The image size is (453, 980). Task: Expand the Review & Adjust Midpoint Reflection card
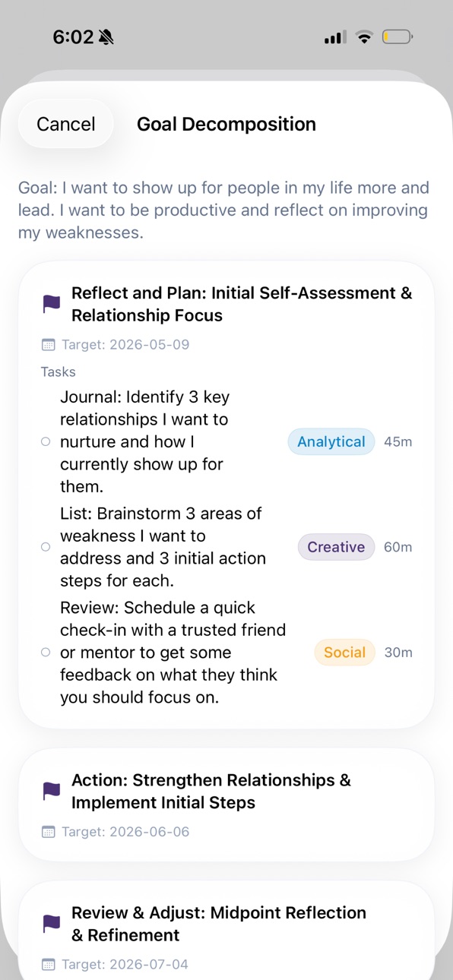(226, 931)
